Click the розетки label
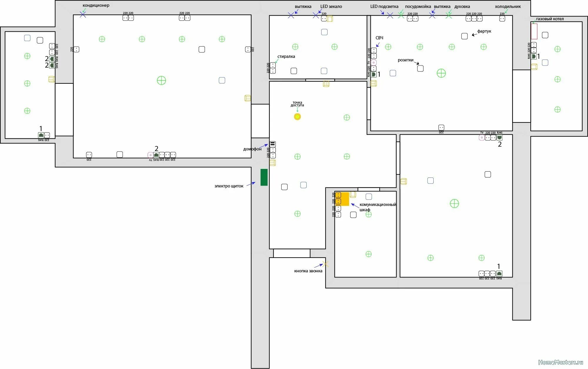 [405, 60]
